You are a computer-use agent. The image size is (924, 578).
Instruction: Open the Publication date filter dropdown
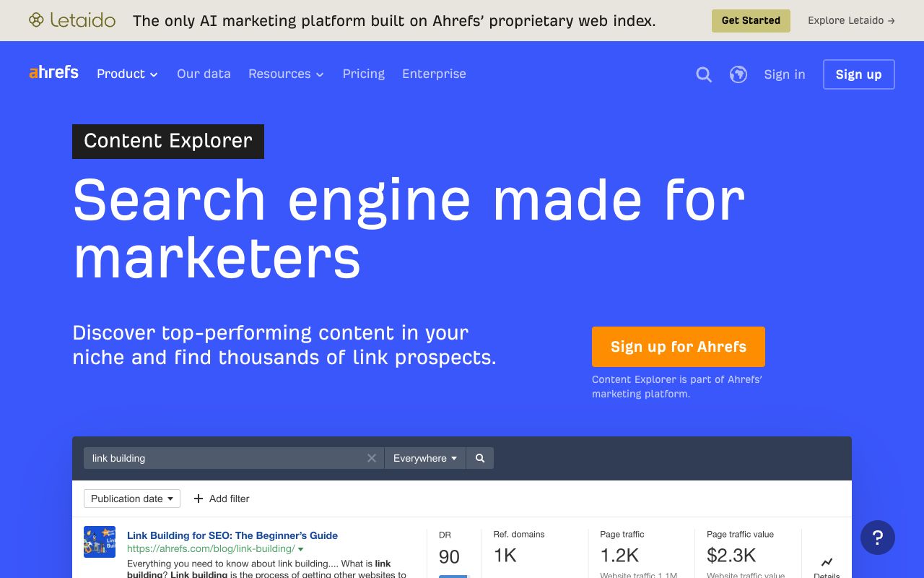tap(132, 499)
